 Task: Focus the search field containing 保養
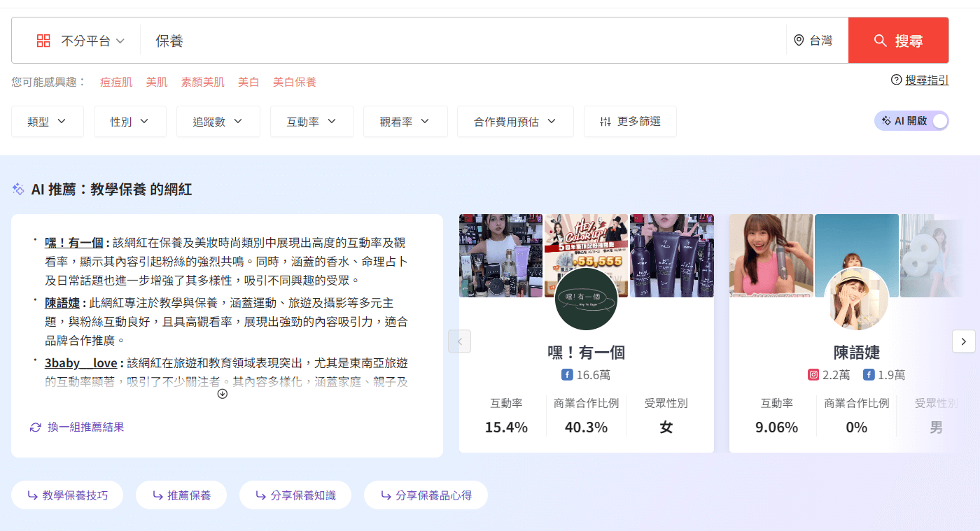[x=463, y=41]
